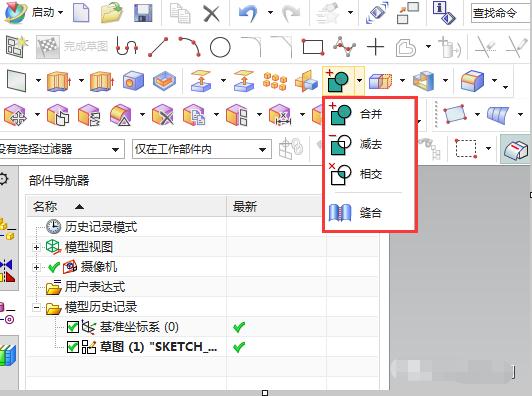Click the Pattern feature icon

pyautogui.click(x=275, y=81)
